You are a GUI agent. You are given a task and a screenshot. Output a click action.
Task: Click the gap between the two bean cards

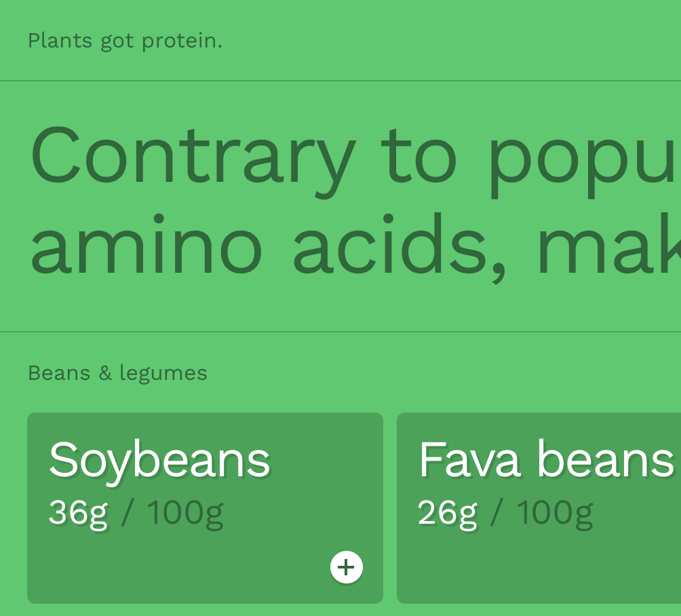(390, 507)
